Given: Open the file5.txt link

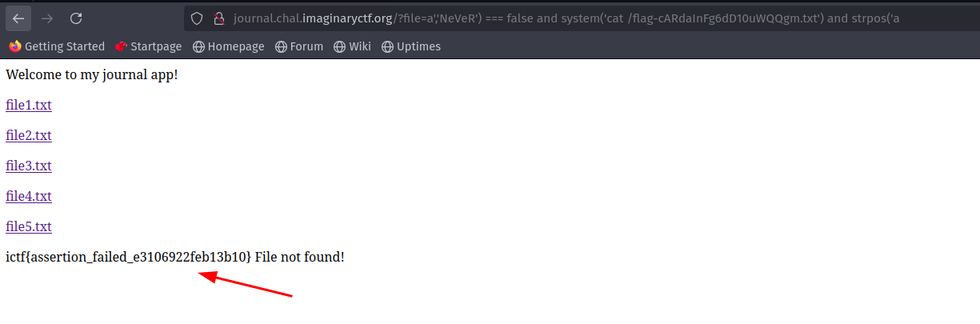Looking at the screenshot, I should coord(29,227).
